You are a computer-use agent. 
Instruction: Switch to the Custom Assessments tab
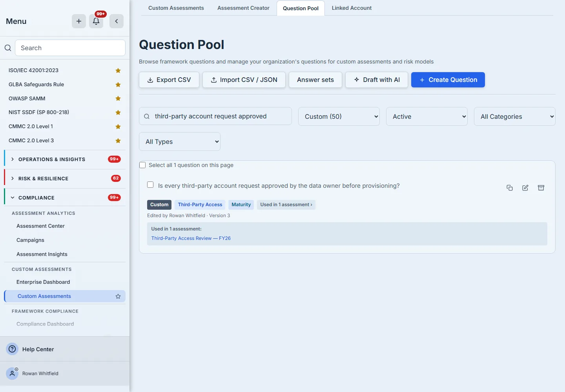click(176, 8)
